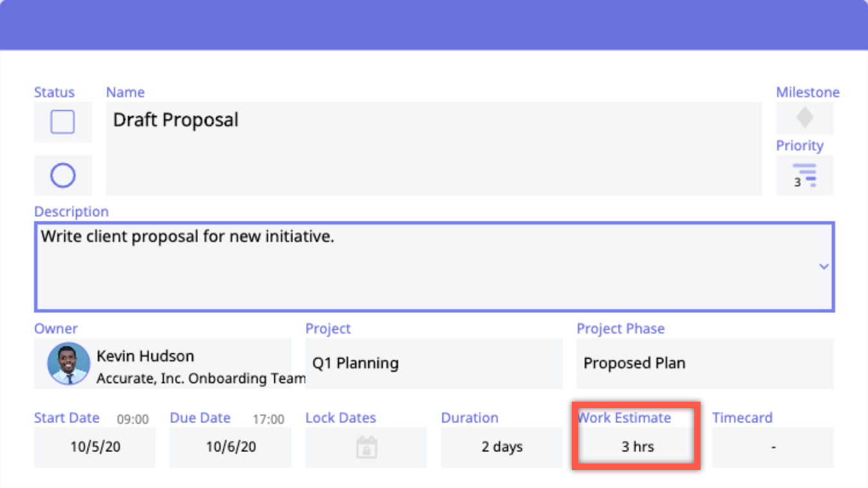Image resolution: width=868 pixels, height=488 pixels.
Task: Click the 09:00 start time
Action: (133, 419)
